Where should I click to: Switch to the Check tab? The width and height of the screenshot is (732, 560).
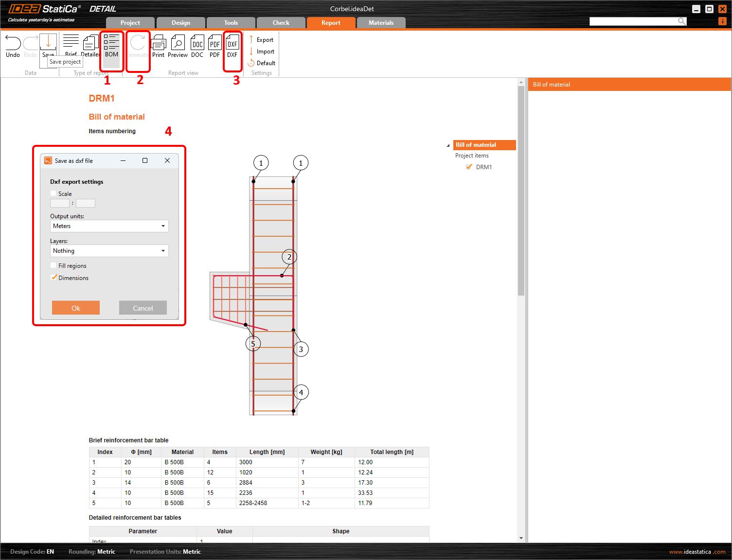[x=281, y=23]
